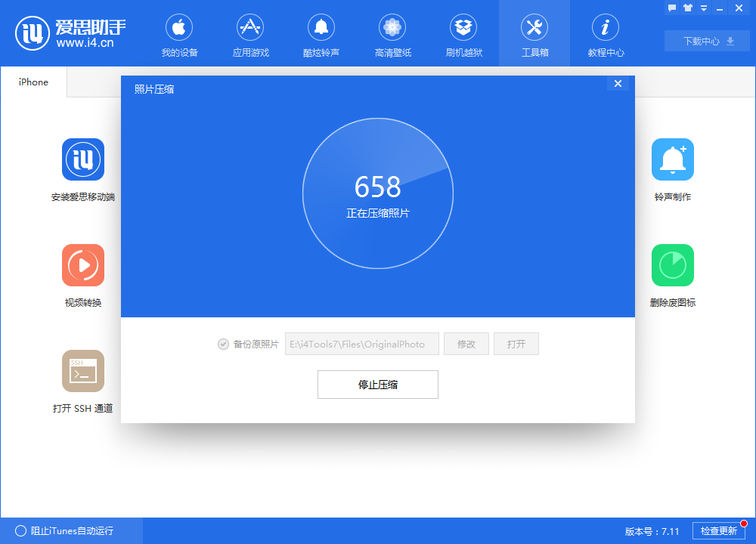Select the OriginalPhoto backup path field

click(x=361, y=344)
